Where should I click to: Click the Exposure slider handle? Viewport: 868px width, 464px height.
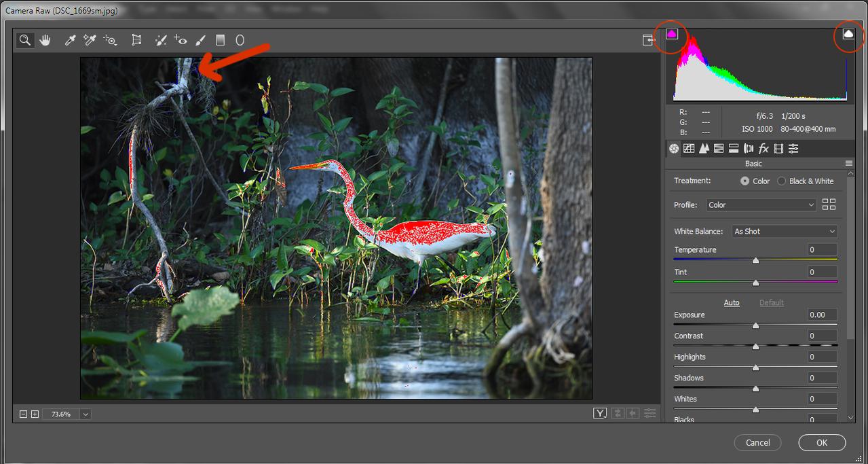click(755, 325)
